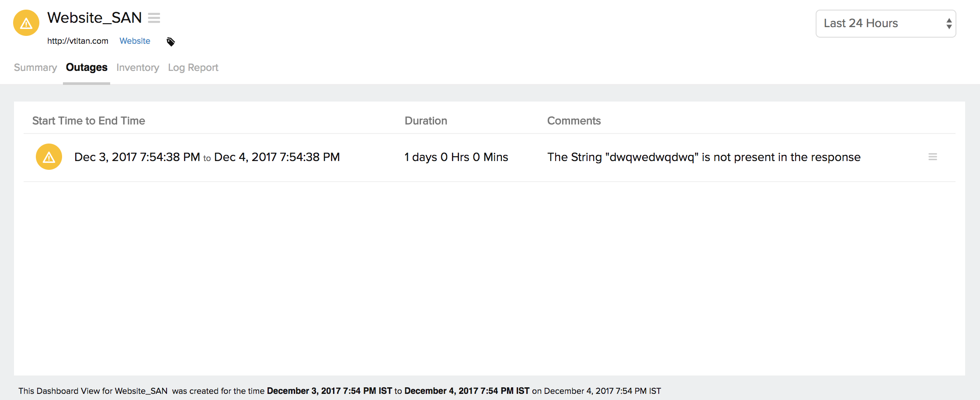The width and height of the screenshot is (980, 400).
Task: Click the tag icon near Website link
Action: pos(170,42)
